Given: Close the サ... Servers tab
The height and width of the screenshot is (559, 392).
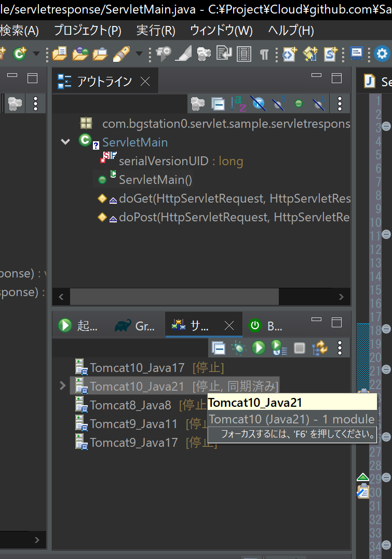Looking at the screenshot, I should point(229,326).
